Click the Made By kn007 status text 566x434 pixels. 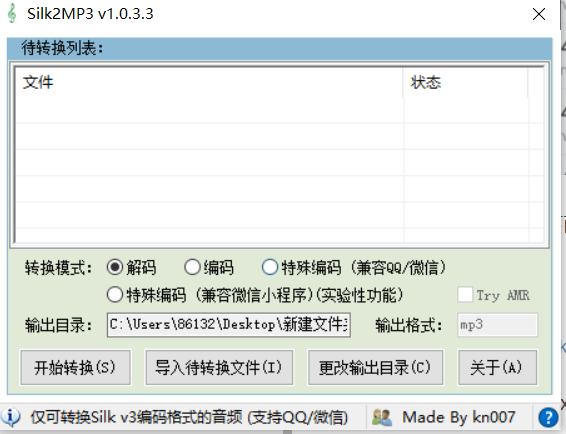click(x=458, y=417)
